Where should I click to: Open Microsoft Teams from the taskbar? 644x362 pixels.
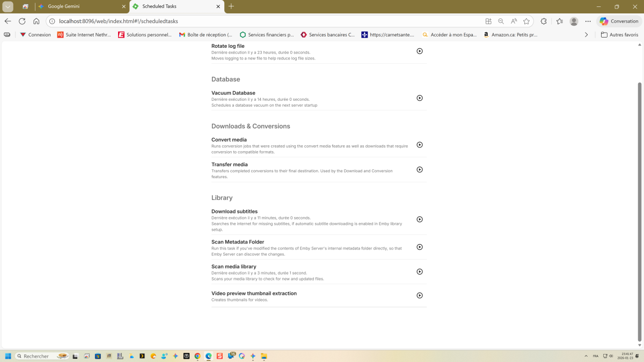pos(232,356)
